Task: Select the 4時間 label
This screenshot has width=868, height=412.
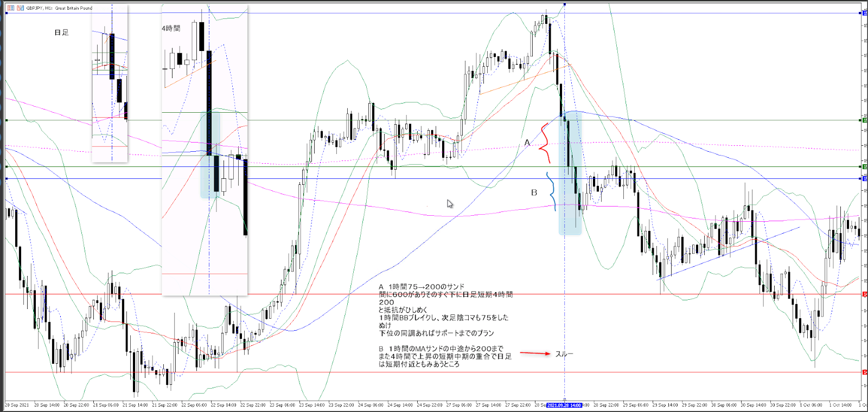Action: (x=171, y=28)
